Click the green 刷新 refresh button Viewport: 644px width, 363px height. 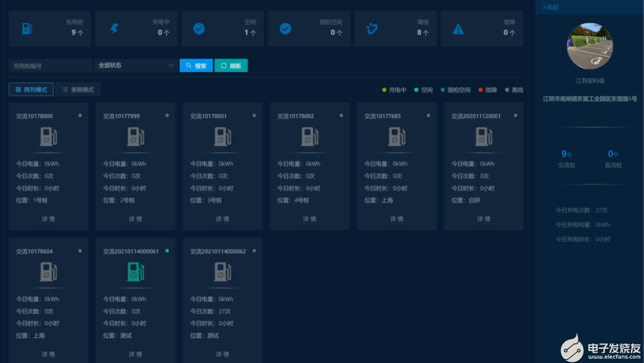click(x=231, y=66)
